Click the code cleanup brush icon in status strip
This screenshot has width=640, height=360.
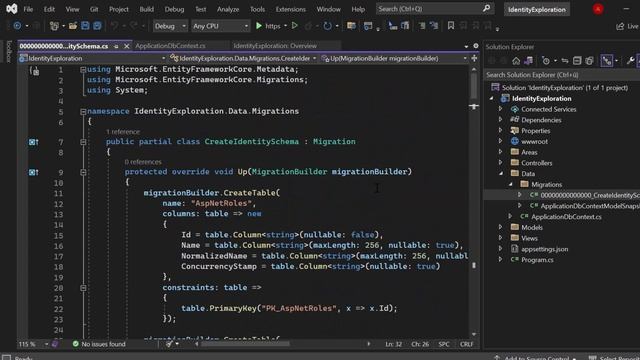pyautogui.click(x=169, y=344)
